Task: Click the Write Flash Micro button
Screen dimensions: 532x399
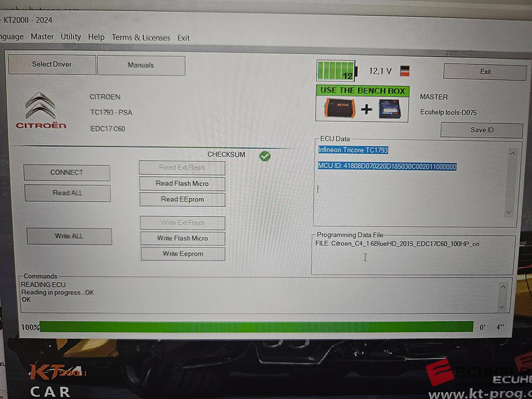Action: 182,238
